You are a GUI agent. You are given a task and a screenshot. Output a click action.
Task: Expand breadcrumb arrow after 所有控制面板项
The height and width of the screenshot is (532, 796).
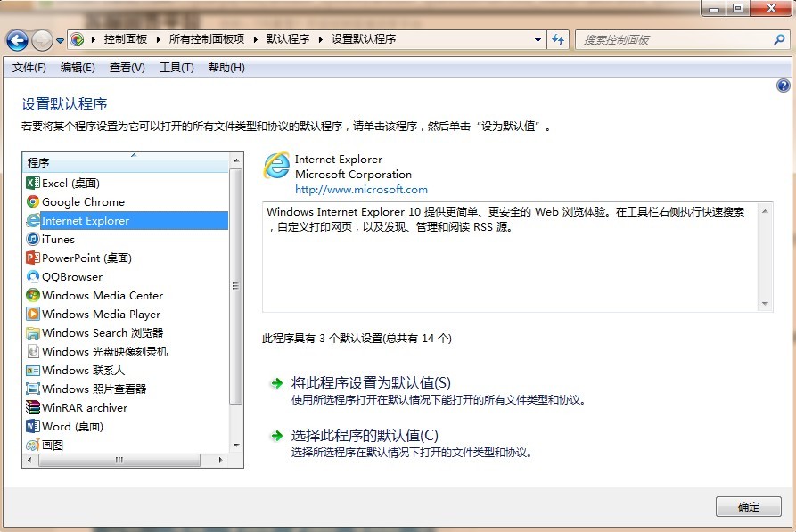255,39
